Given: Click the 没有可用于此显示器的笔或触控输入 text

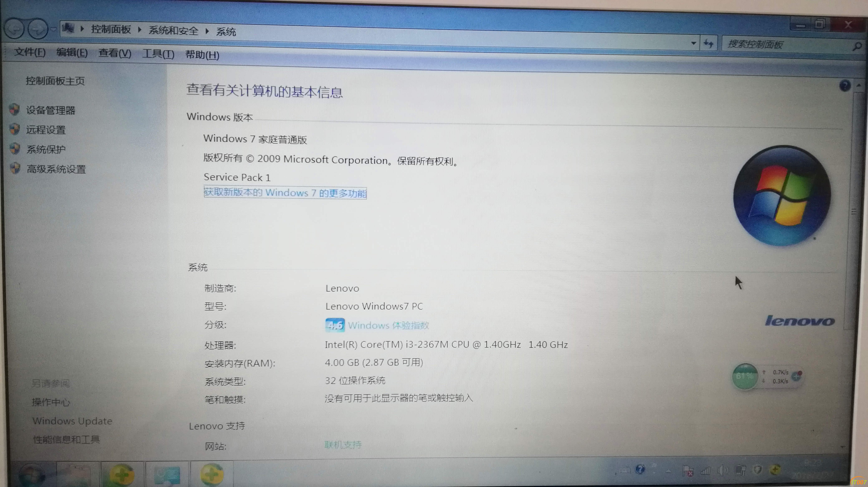Looking at the screenshot, I should coord(399,398).
